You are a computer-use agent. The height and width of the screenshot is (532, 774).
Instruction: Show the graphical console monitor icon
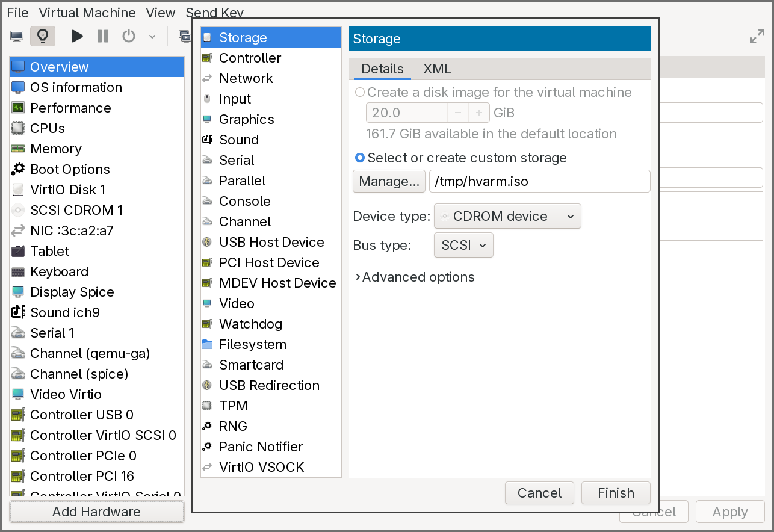17,36
